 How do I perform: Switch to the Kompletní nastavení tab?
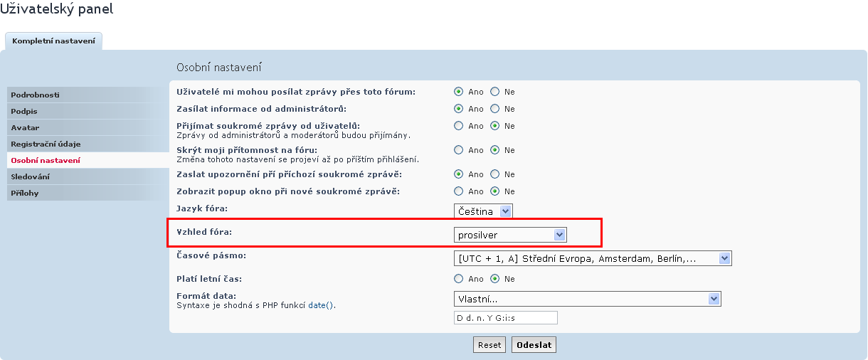[53, 41]
